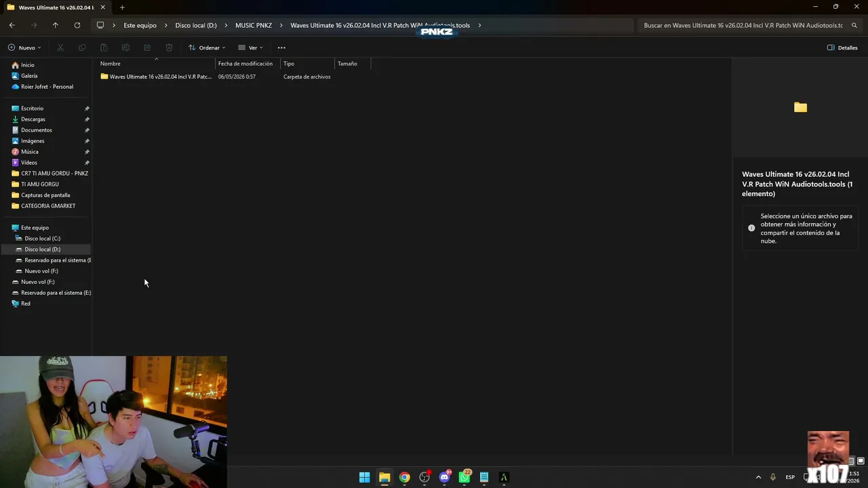Open File Explorer from the taskbar
Viewport: 868px width, 488px height.
(x=384, y=477)
